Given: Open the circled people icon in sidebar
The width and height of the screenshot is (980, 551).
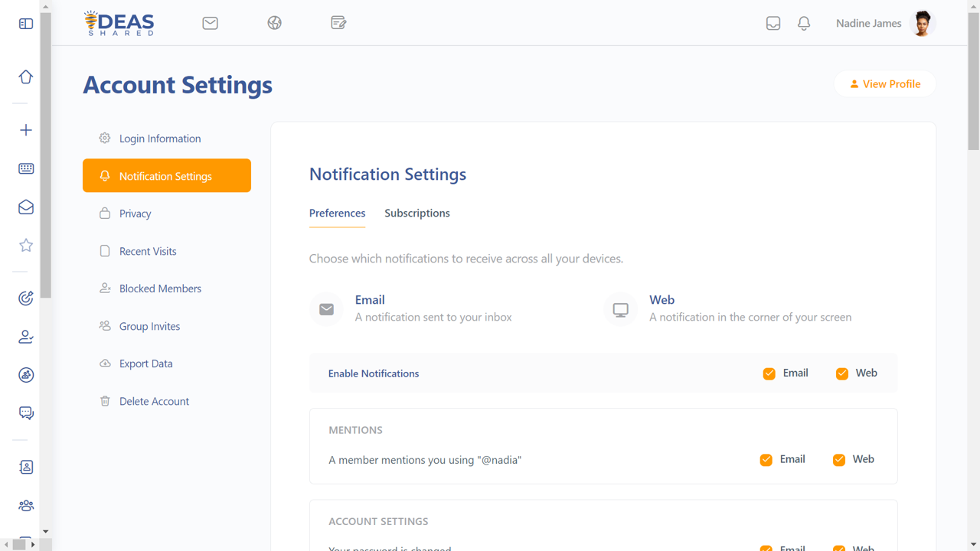Looking at the screenshot, I should pyautogui.click(x=26, y=375).
